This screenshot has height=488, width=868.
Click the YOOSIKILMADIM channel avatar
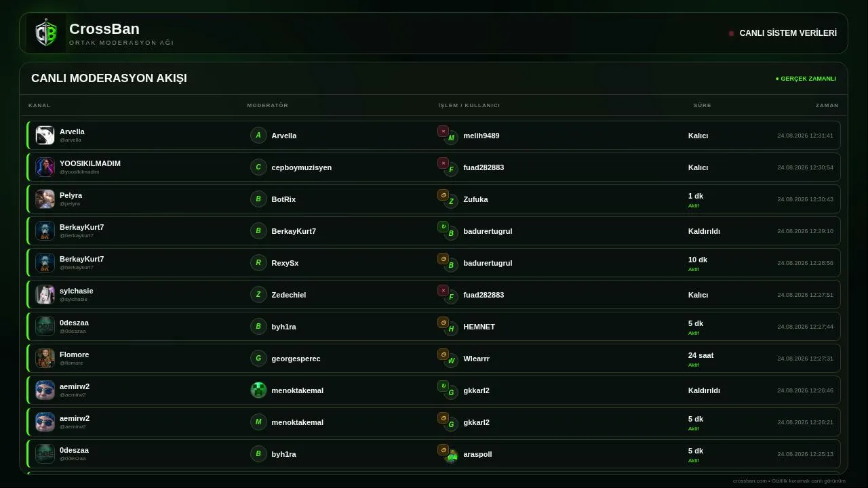point(45,167)
